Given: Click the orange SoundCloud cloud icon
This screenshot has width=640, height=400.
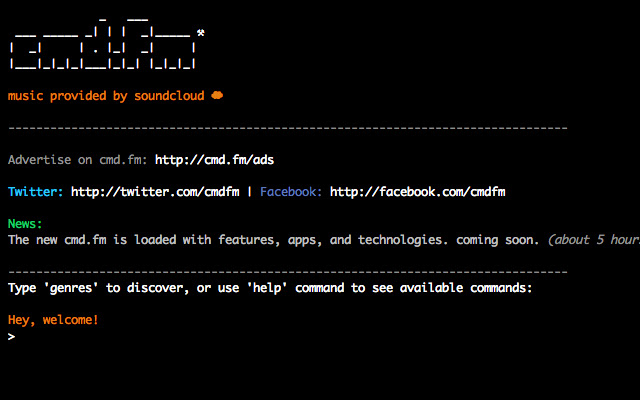Looking at the screenshot, I should click(217, 96).
